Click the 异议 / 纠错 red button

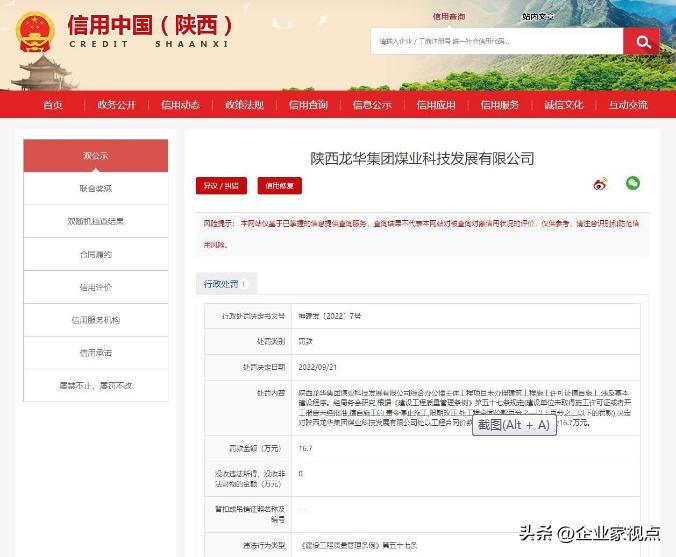221,186
